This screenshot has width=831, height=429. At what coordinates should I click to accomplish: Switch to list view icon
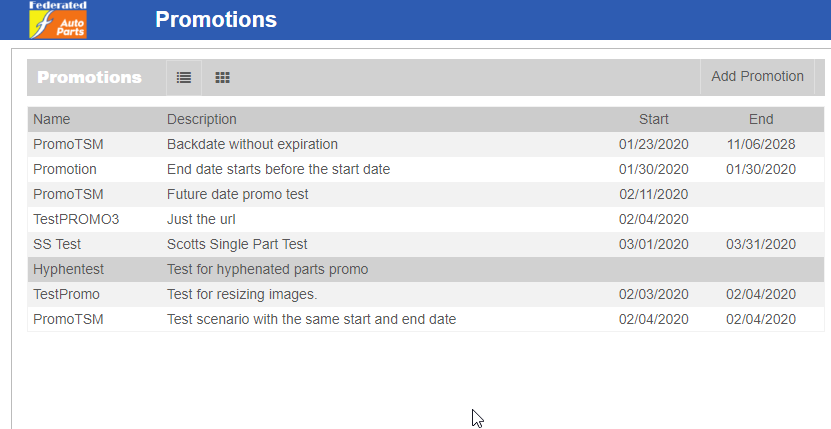pyautogui.click(x=184, y=77)
